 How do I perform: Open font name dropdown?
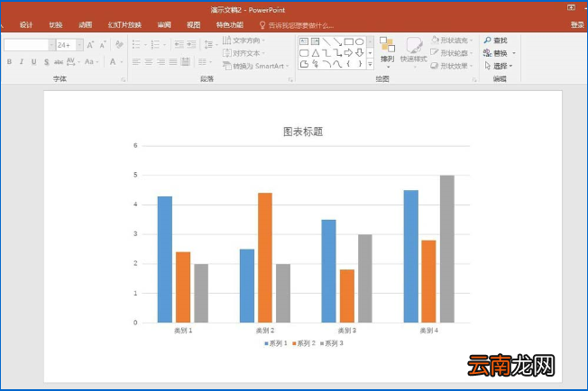click(51, 45)
